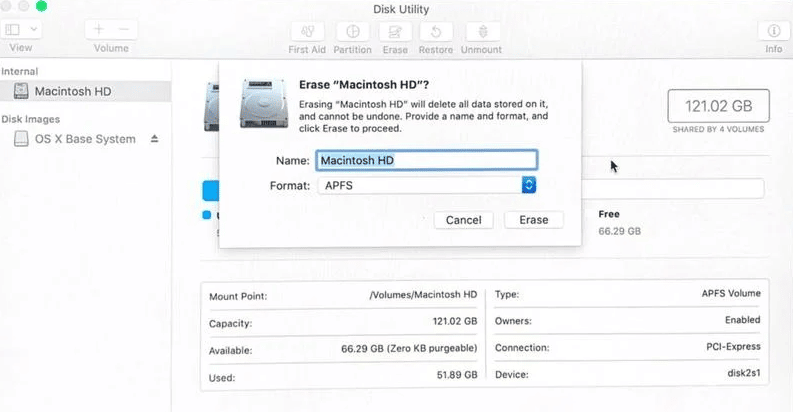
Task: Confirm with the Erase button in dialog
Action: coord(534,220)
